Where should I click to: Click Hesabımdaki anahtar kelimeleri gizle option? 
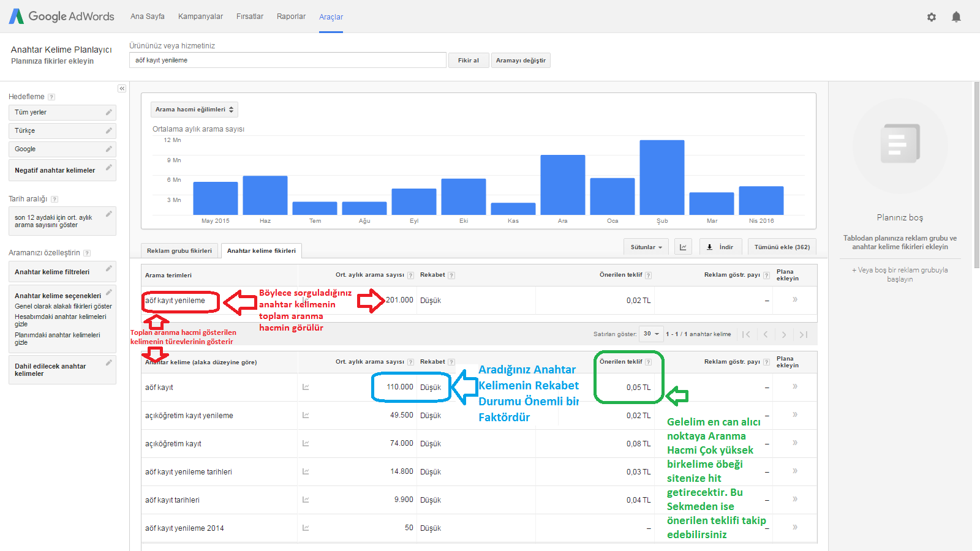[61, 320]
